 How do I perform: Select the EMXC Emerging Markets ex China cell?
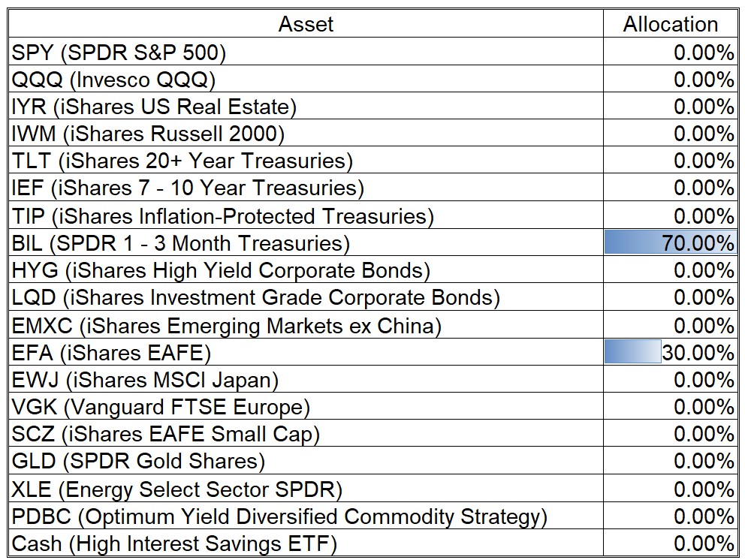(x=226, y=326)
